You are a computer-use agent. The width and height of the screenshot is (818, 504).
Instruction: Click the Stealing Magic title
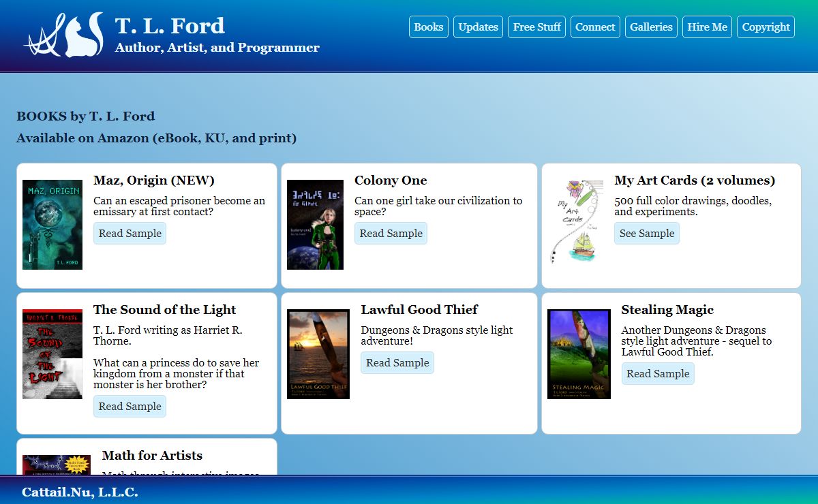point(667,310)
